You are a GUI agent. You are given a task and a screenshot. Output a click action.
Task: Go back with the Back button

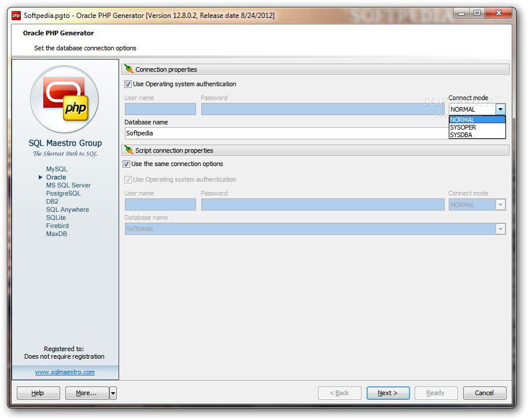[339, 393]
